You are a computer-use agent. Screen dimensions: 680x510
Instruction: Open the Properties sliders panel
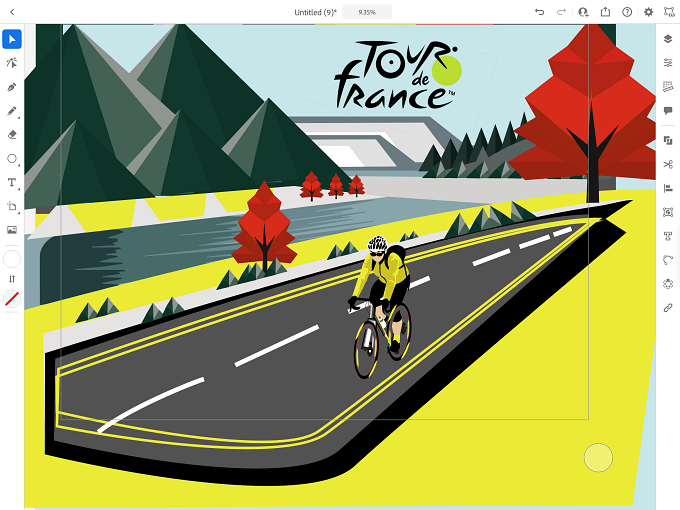coord(668,63)
